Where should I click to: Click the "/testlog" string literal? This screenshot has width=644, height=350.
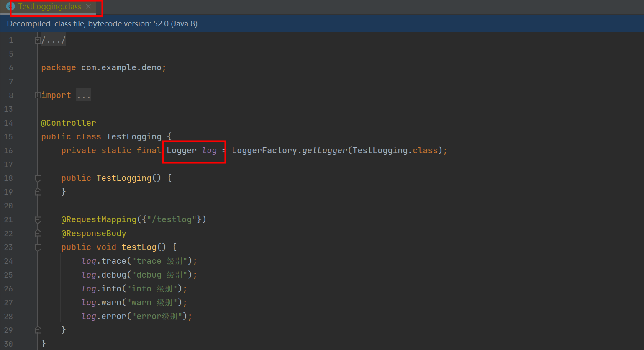click(x=172, y=220)
